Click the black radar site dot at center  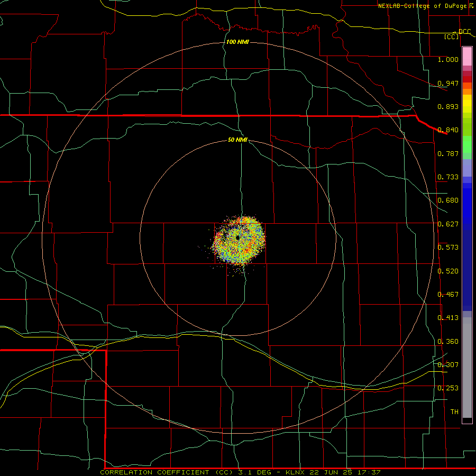(237, 237)
